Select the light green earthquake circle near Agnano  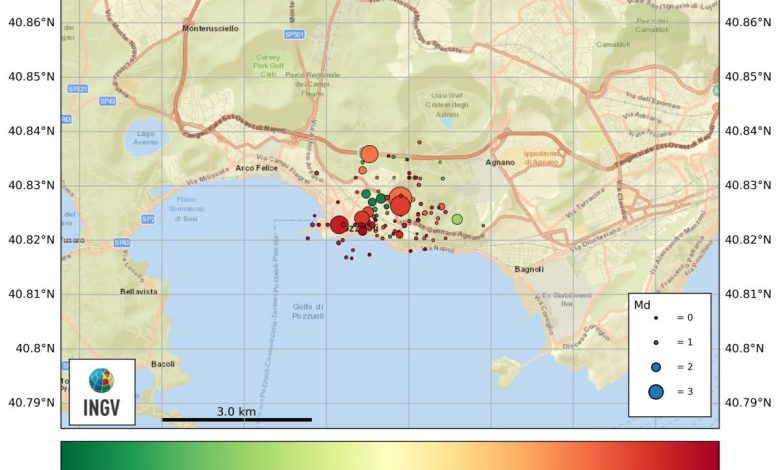pyautogui.click(x=457, y=219)
